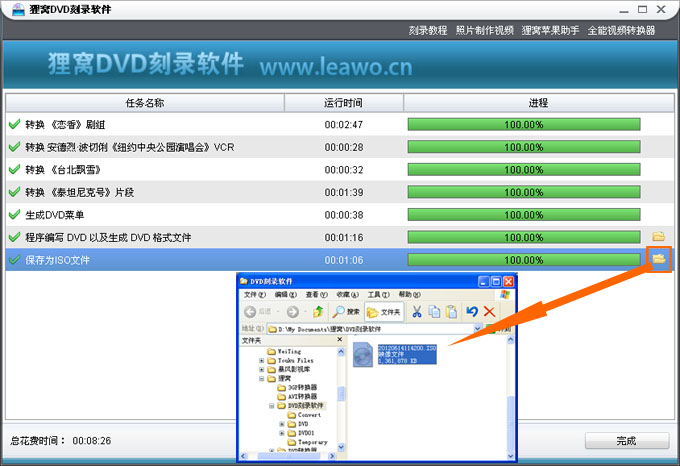Click the Forward arrow in Explorer toolbar

point(293,312)
